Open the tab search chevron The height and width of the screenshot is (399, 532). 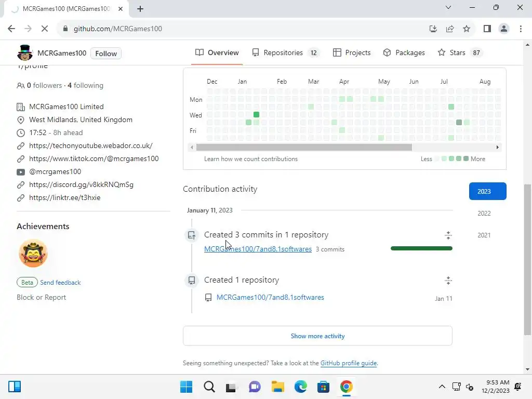[x=448, y=7]
